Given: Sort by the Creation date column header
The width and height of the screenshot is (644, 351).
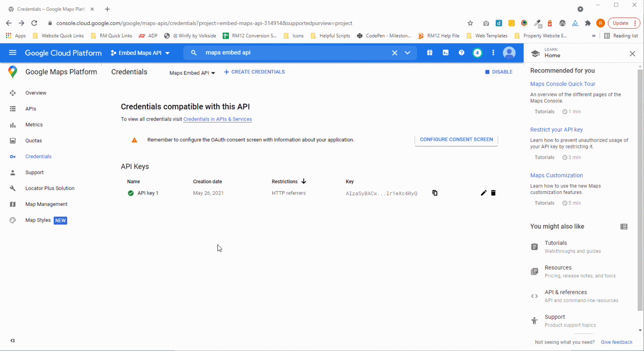Looking at the screenshot, I should (208, 182).
